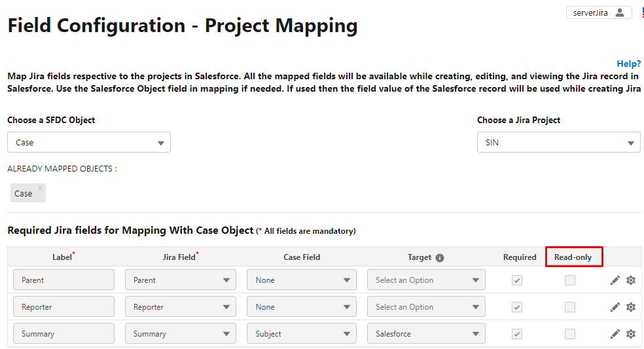Screen dimensions: 644x349
Task: Open the Choose a Jira Project dropdown
Action: point(558,142)
